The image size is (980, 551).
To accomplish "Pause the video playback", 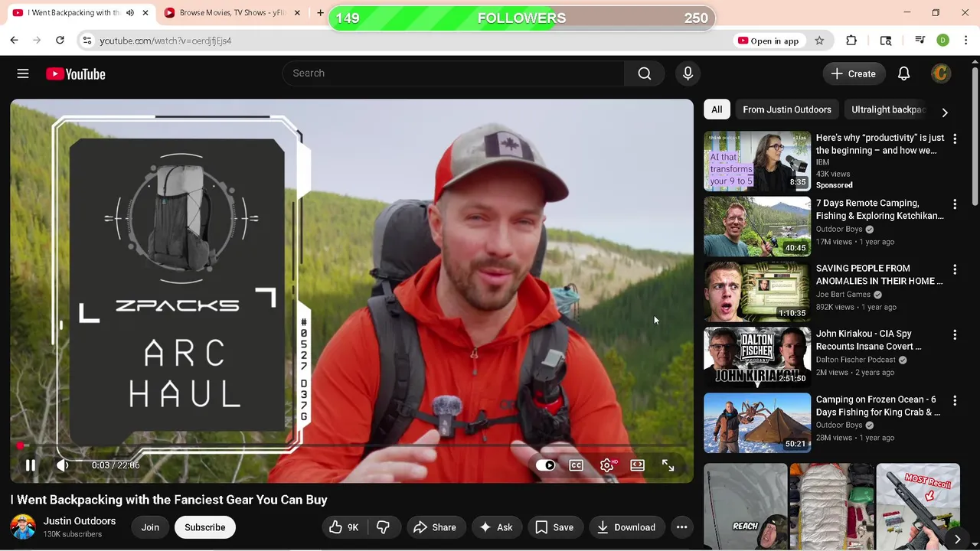I will (x=31, y=465).
